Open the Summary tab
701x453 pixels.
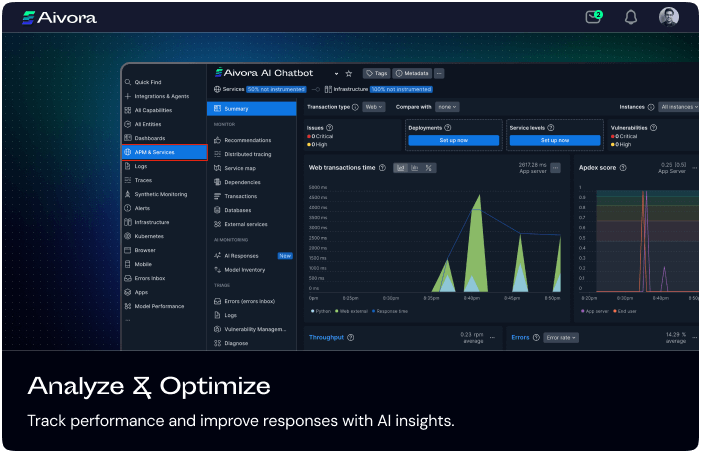[251, 108]
